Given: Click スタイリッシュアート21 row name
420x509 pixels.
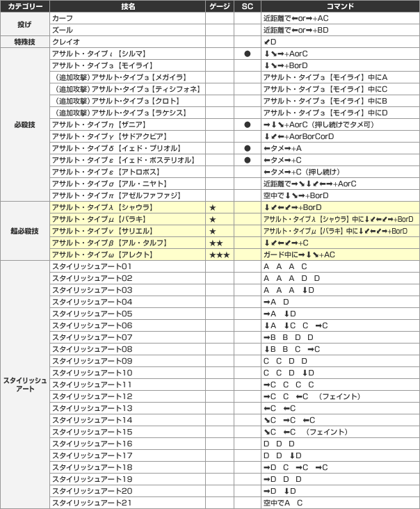Looking at the screenshot, I should (92, 503).
